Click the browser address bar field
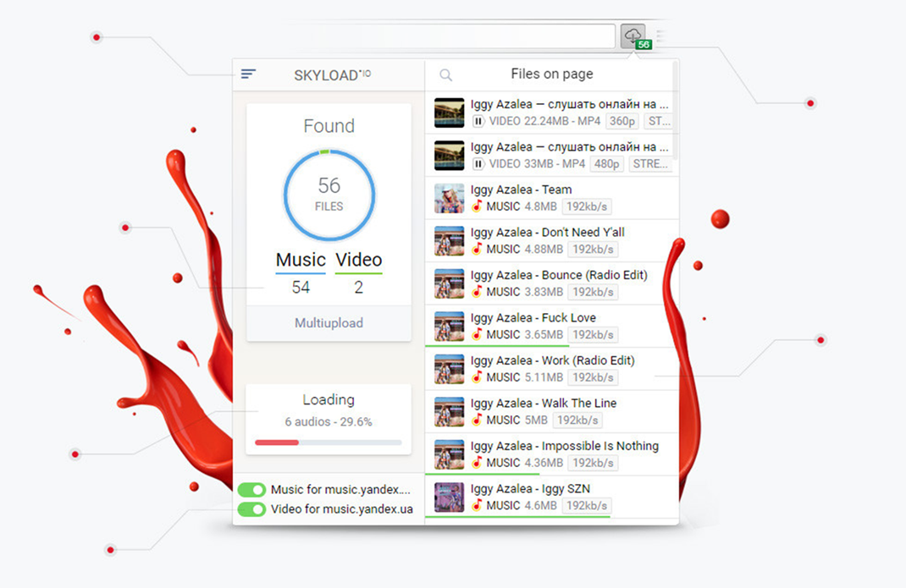Screen dimensions: 906x588 coord(466,36)
